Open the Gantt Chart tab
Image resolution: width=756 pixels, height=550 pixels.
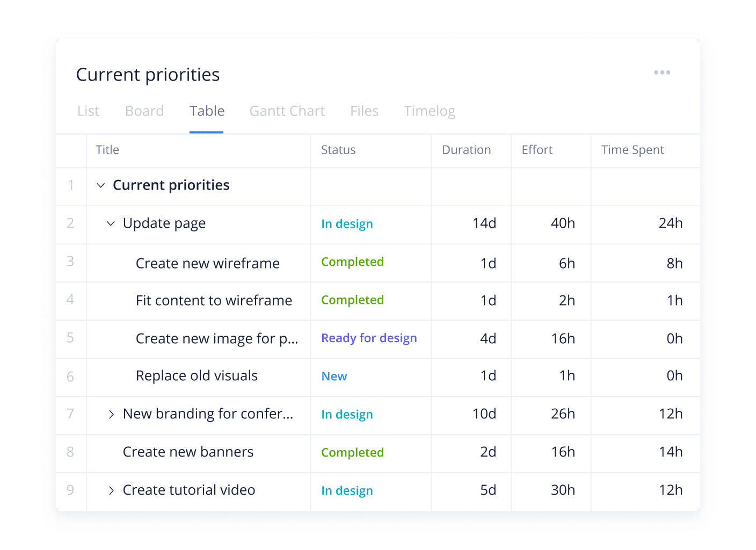[287, 111]
